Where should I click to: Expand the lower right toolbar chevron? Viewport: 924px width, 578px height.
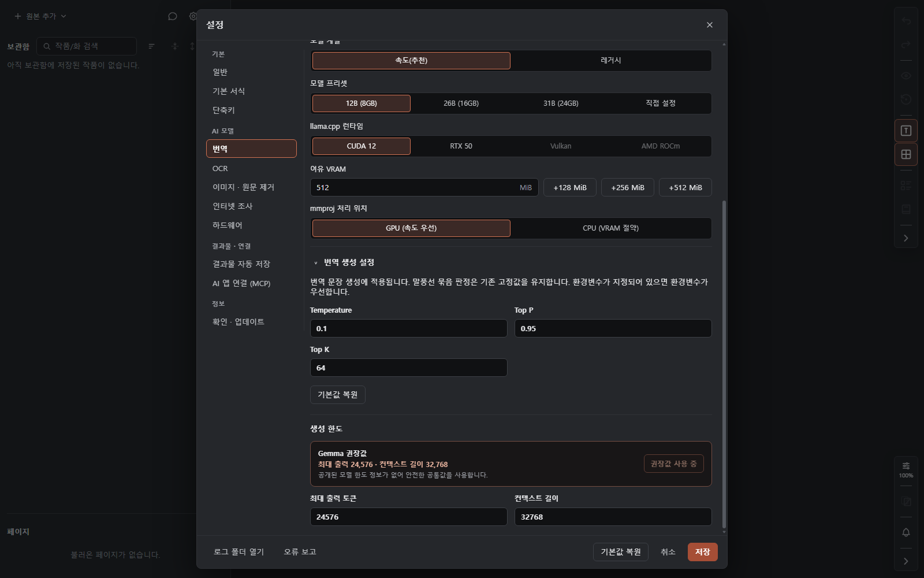(906, 561)
